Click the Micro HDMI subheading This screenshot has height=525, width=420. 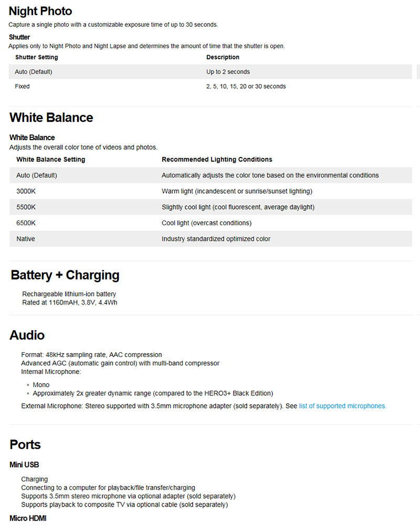pos(28,519)
